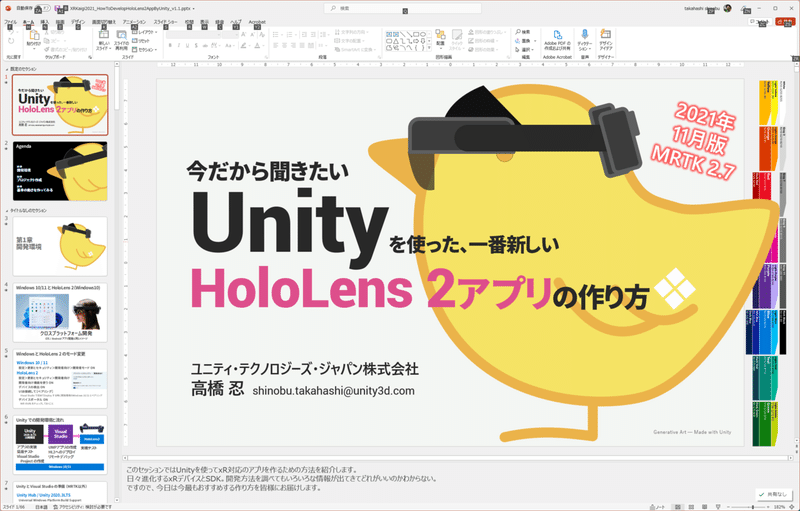
Task: Switch to Slide Sorter view icon
Action: click(x=691, y=507)
